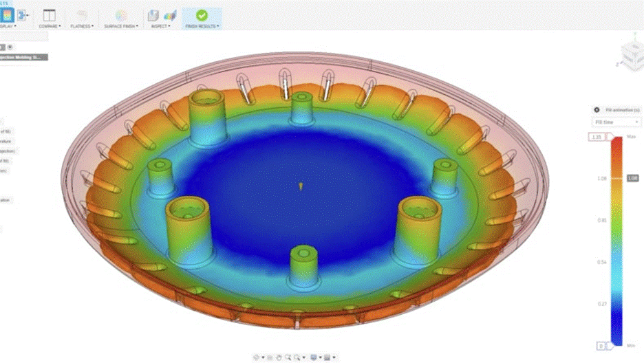Click the green Finish Results checkmark
Viewport: 644px width, 363px height.
[202, 15]
